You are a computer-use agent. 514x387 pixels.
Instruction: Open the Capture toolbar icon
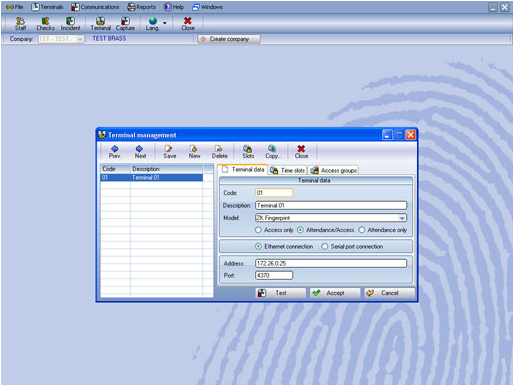[125, 24]
